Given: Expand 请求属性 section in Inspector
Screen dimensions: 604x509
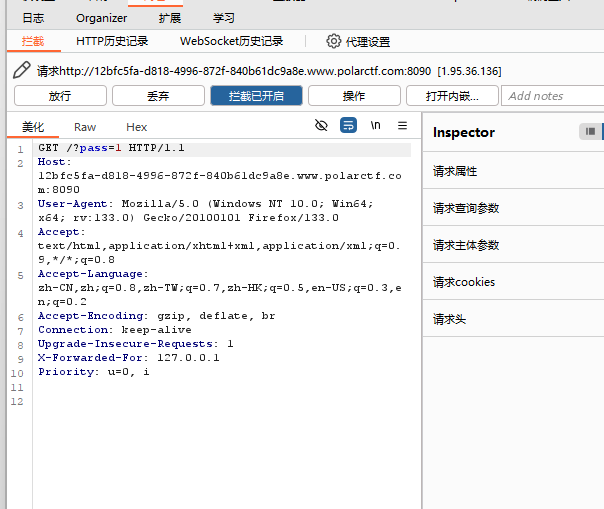Looking at the screenshot, I should click(x=513, y=171).
